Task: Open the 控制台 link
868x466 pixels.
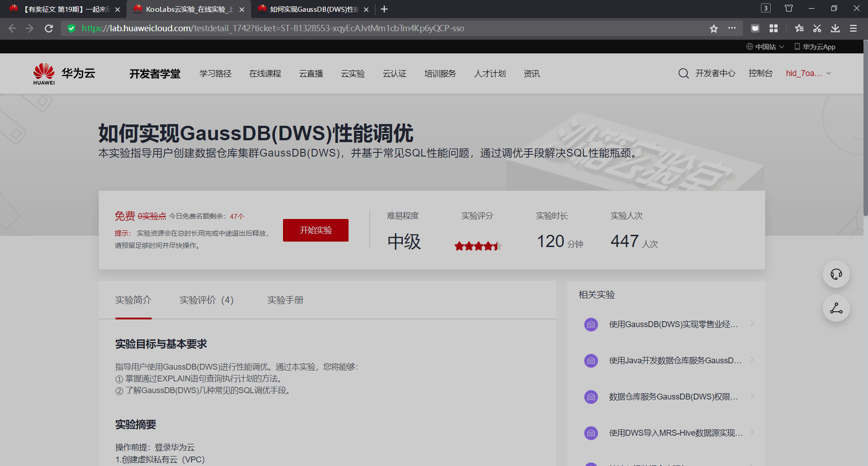Action: point(760,73)
